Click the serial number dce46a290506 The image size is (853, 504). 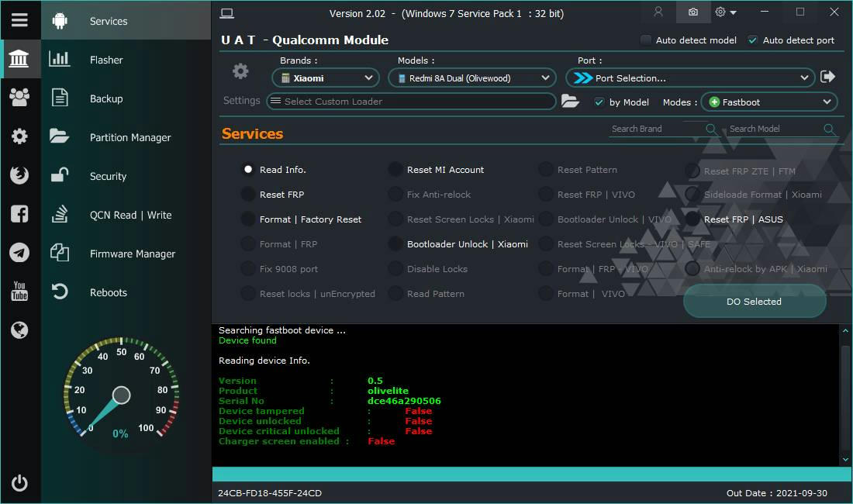click(404, 401)
